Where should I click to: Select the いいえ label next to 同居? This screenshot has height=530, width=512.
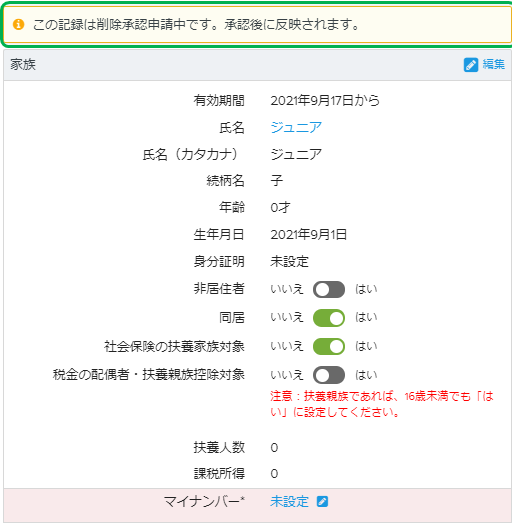pyautogui.click(x=287, y=317)
